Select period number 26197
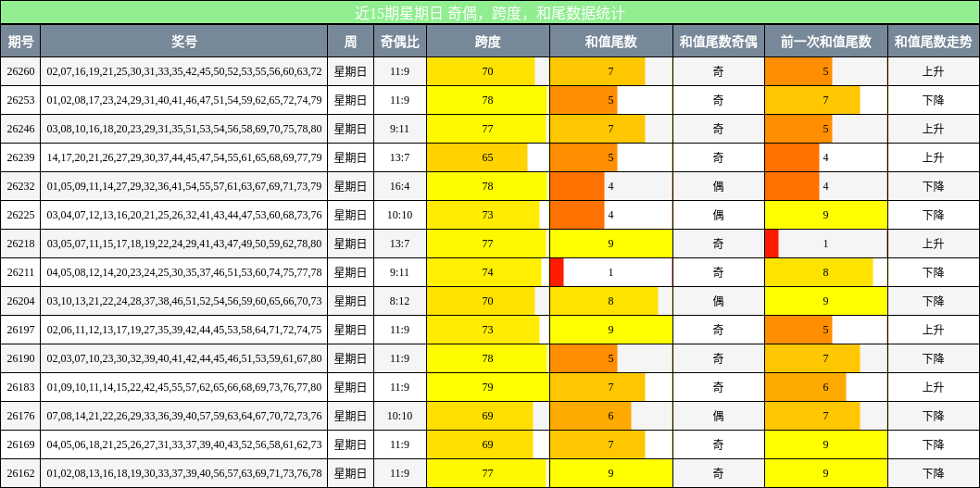This screenshot has width=980, height=488. pyautogui.click(x=20, y=330)
